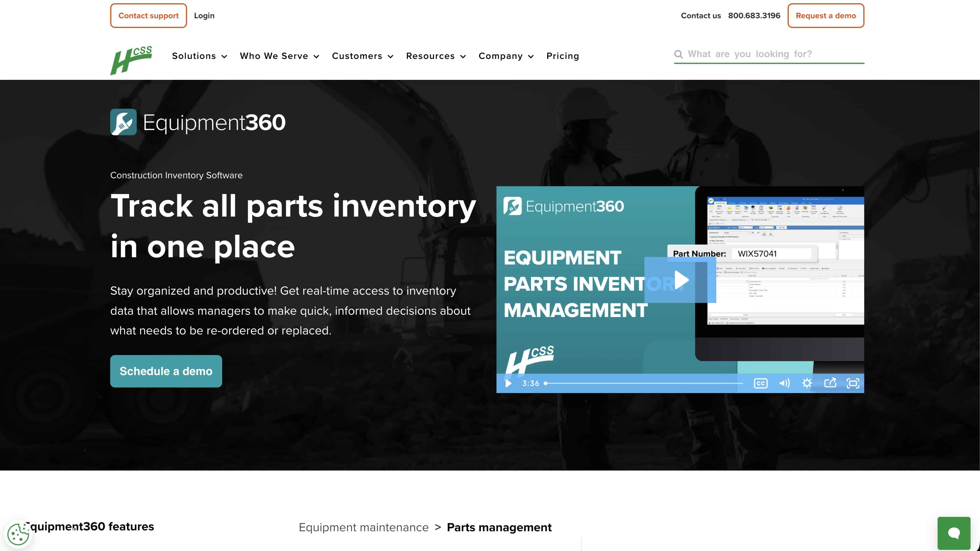This screenshot has height=551, width=980.
Task: Click the search magnifier icon
Action: [x=678, y=54]
